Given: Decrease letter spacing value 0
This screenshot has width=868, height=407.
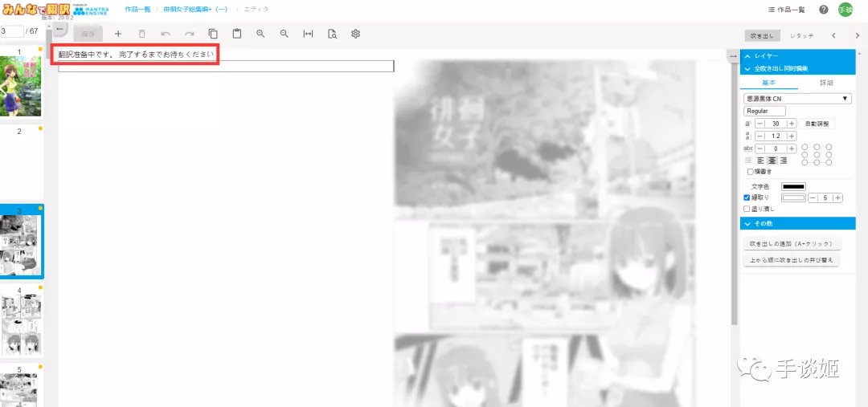Looking at the screenshot, I should (760, 149).
